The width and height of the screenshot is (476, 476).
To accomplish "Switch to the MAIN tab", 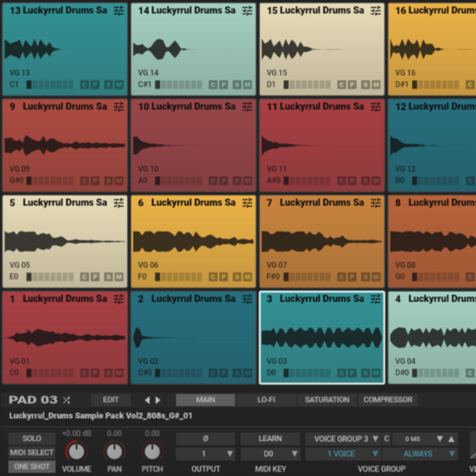I will pos(205,400).
